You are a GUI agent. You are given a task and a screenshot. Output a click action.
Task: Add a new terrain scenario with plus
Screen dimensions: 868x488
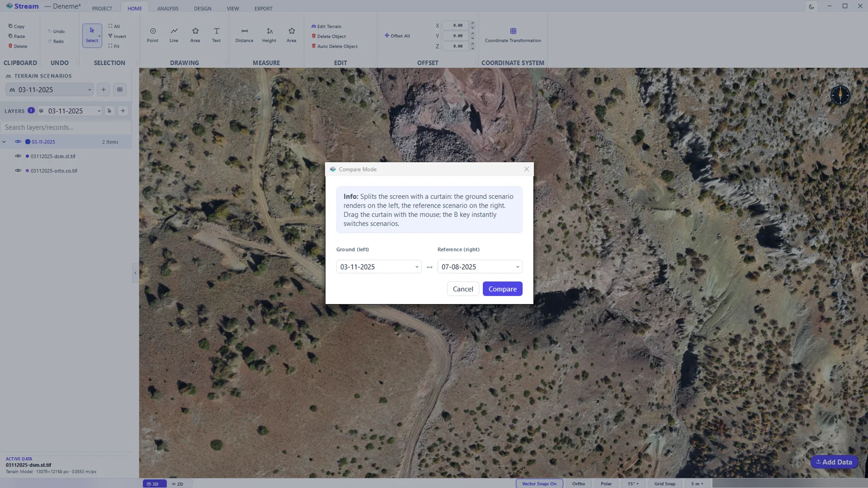pyautogui.click(x=104, y=89)
